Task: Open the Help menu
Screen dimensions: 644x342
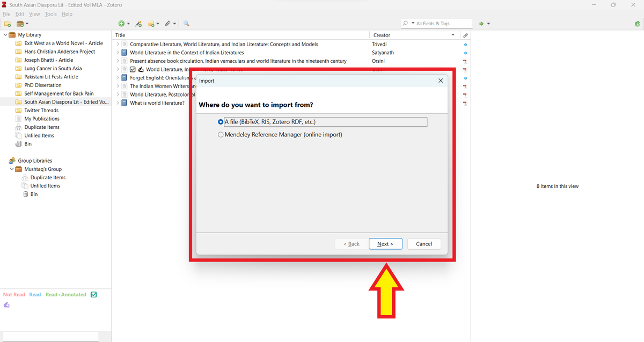Action: 67,14
